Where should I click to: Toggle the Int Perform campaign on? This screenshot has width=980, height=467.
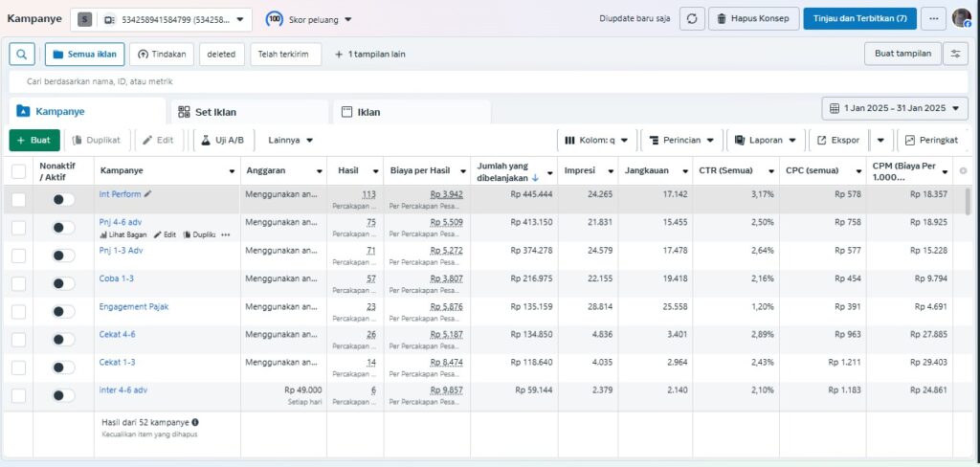(x=63, y=199)
